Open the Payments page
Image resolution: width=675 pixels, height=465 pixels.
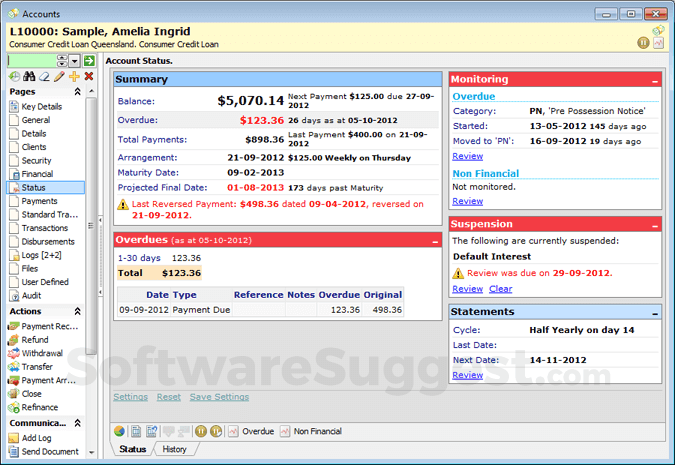tap(40, 201)
